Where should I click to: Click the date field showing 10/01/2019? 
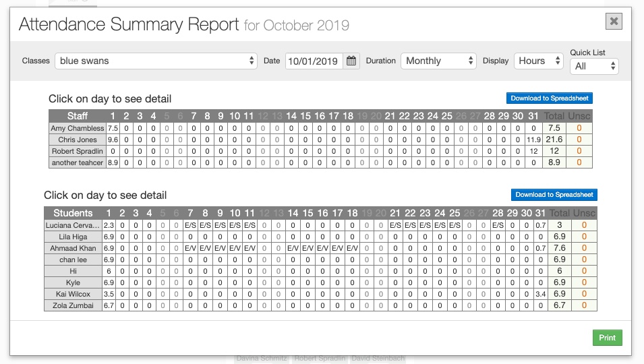(x=314, y=61)
